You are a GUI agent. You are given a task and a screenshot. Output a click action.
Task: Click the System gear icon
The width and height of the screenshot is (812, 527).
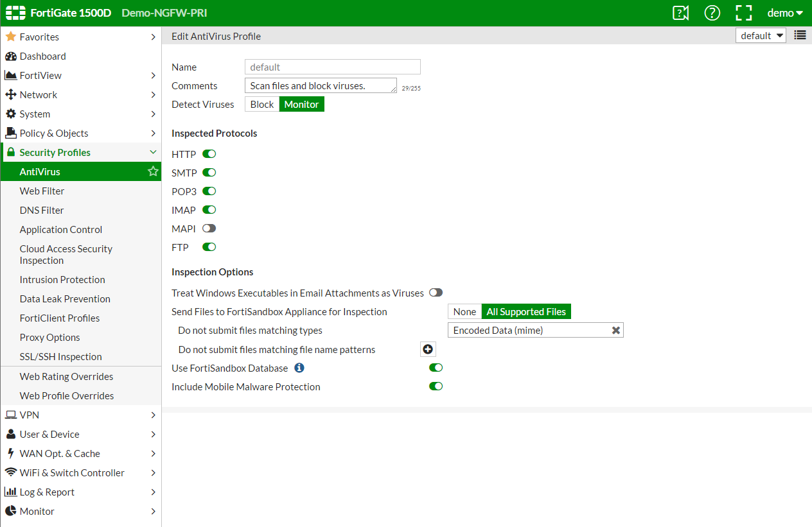coord(10,114)
